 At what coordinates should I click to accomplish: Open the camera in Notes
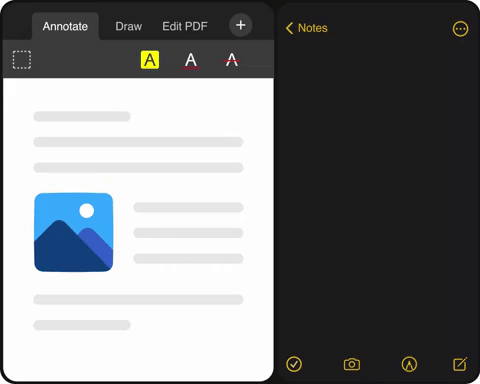352,364
